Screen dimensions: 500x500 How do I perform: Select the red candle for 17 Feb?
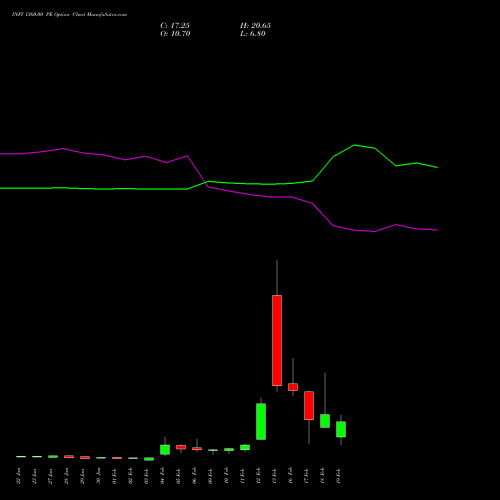click(x=309, y=405)
